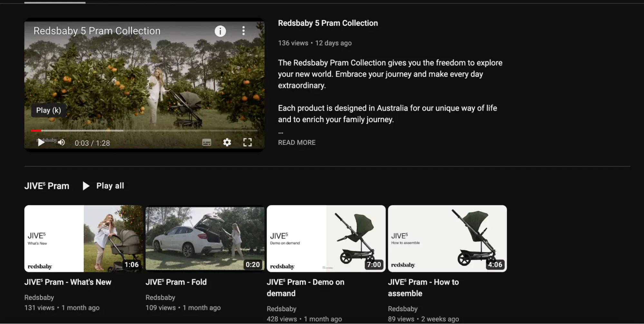Click the description paragraph starting 'The Redsbaby Pram Collection'
The height and width of the screenshot is (324, 644).
tap(390, 74)
